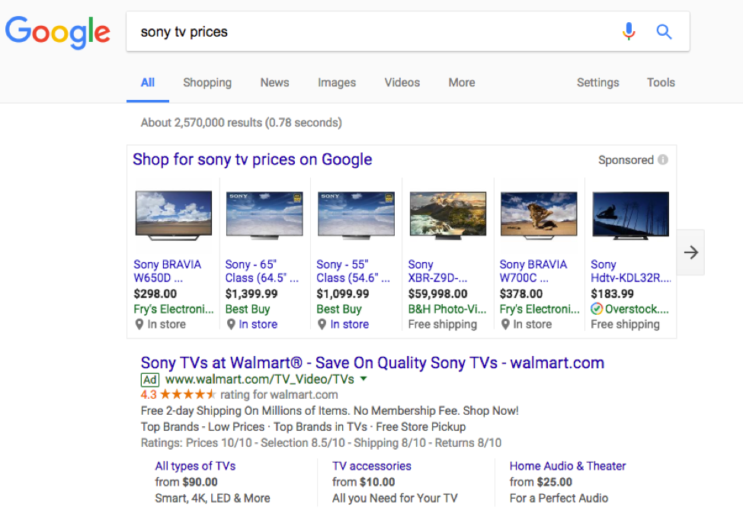Click the star rating for walmart.com
This screenshot has height=520, width=743.
click(188, 394)
